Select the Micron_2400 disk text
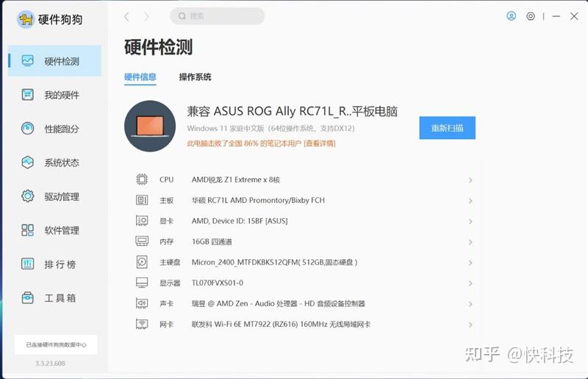Viewport: 588px width, 379px height. pyautogui.click(x=274, y=262)
